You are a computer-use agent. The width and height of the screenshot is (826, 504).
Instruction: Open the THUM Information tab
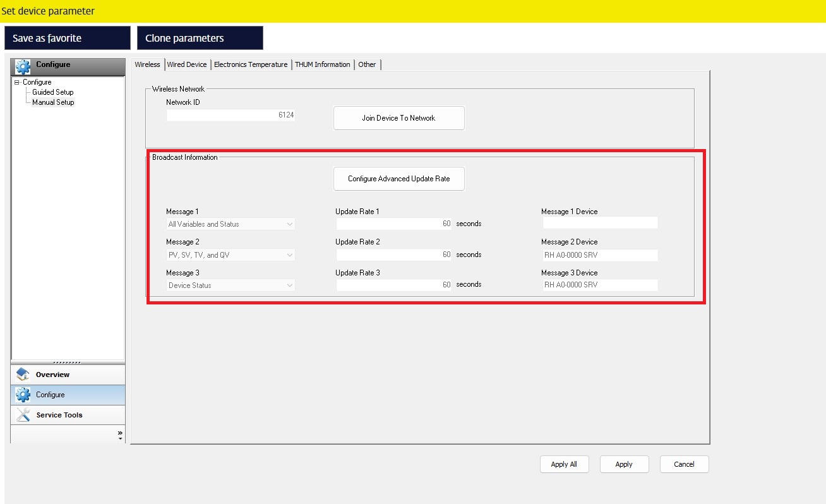tap(323, 64)
